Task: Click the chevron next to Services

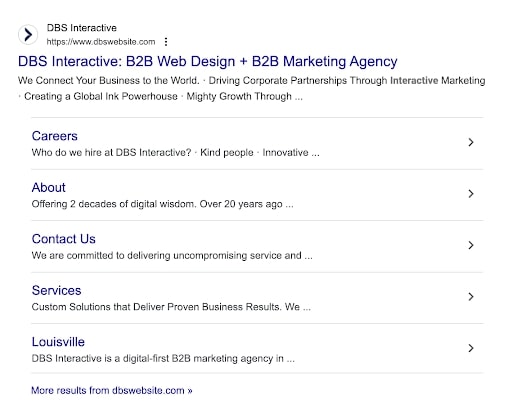Action: coord(471,297)
